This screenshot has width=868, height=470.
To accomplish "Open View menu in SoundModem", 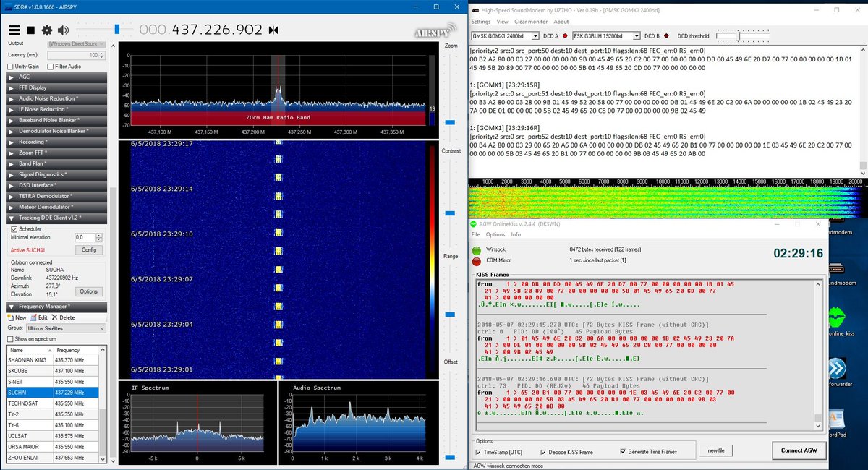I will coord(502,22).
